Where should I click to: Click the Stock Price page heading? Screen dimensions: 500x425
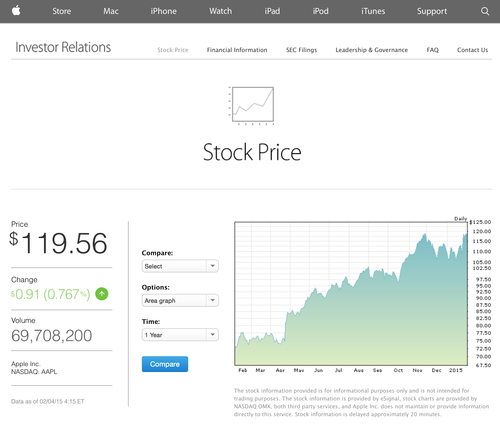(252, 152)
